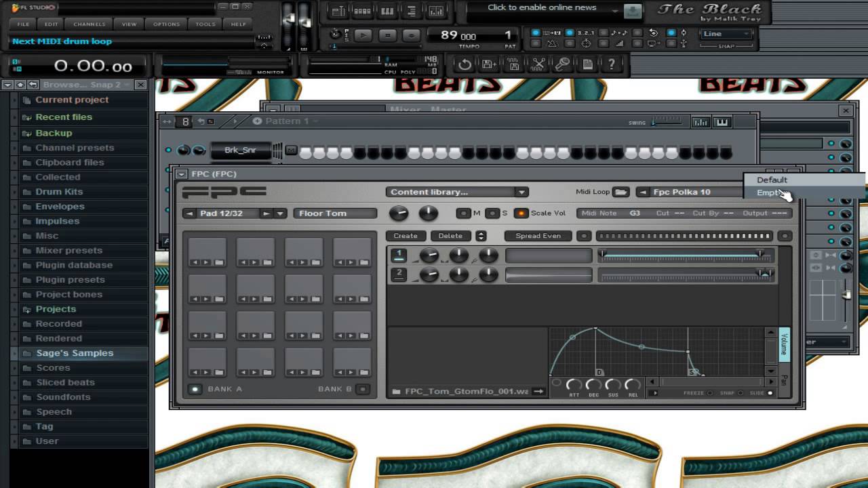The width and height of the screenshot is (868, 488).
Task: Click the layer order up-down stepper
Action: click(481, 236)
